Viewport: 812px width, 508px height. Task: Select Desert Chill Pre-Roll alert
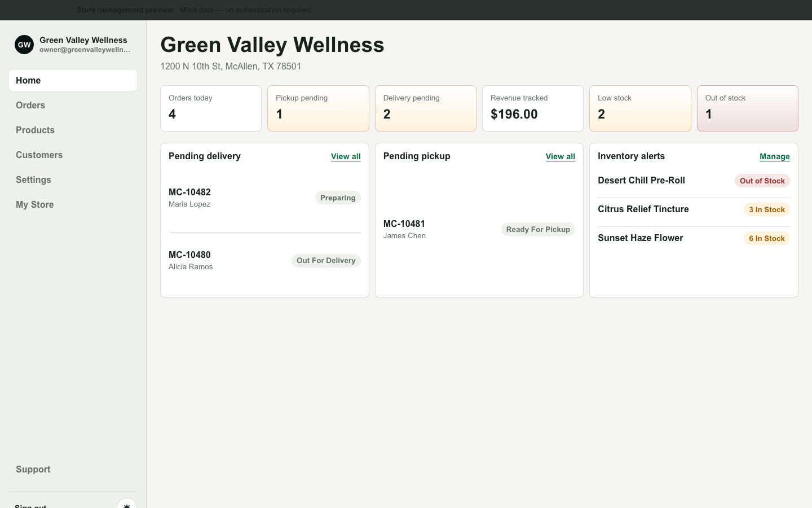coord(694,181)
